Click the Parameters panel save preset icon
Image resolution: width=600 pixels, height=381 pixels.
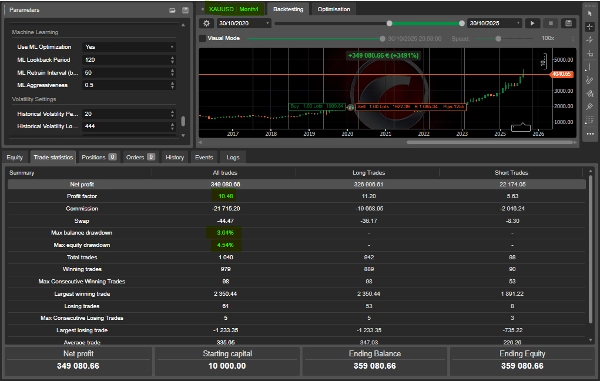point(185,10)
